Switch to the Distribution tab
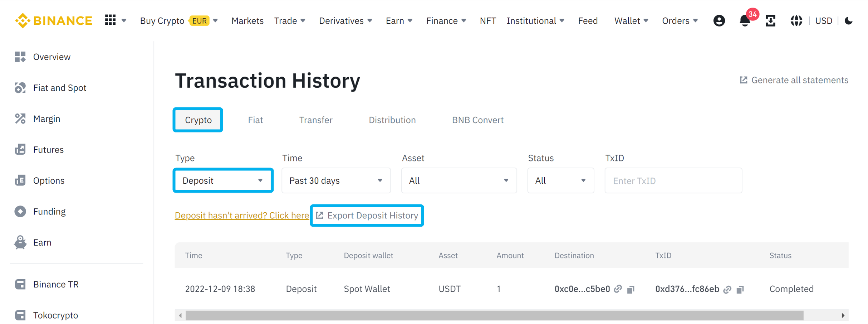The image size is (868, 324). [392, 120]
